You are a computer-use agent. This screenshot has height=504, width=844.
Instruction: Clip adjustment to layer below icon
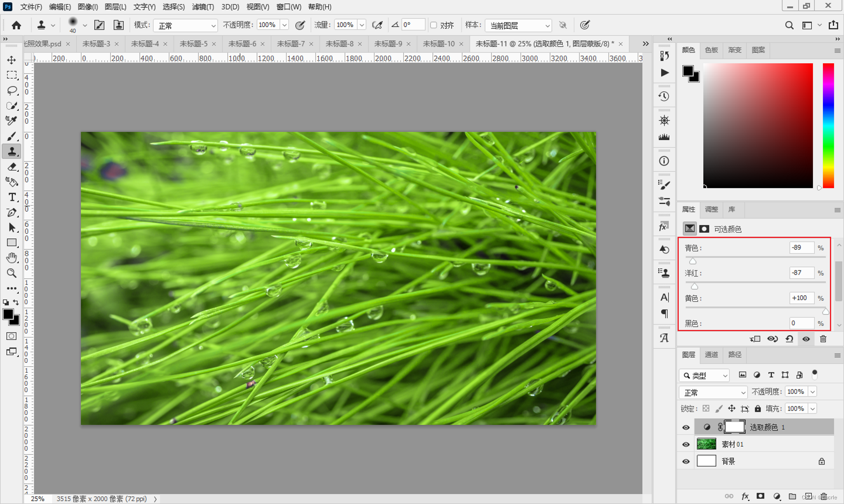point(755,339)
